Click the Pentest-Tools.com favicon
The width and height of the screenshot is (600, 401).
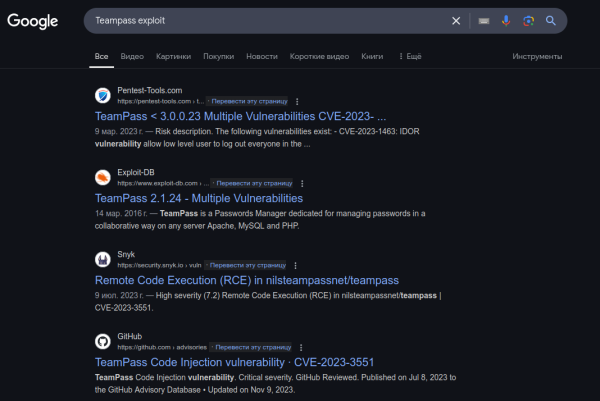(x=103, y=95)
